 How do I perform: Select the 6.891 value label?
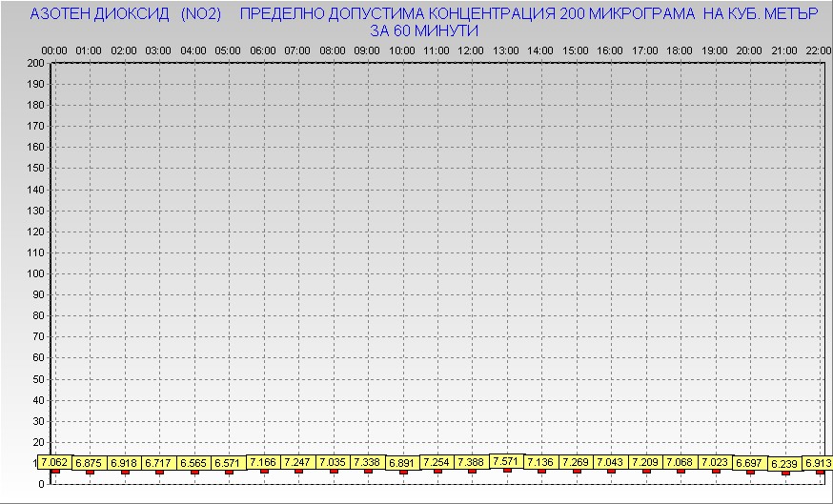pos(402,463)
